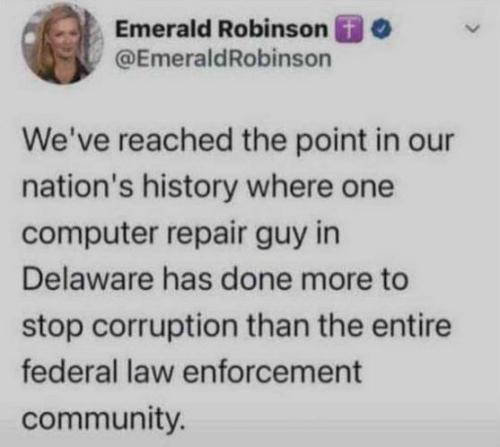Click the text line "computer repair guy in"
500x447 pixels.
tap(181, 234)
